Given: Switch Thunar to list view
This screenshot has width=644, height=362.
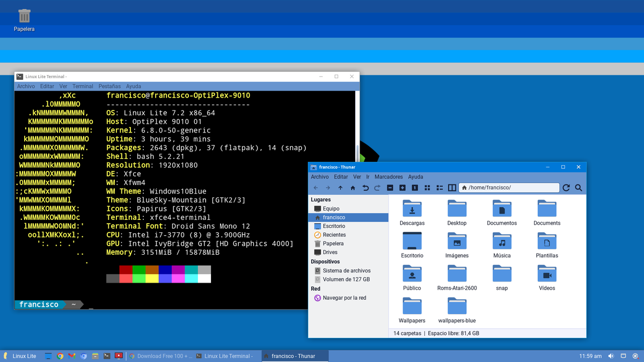Looking at the screenshot, I should (x=440, y=188).
